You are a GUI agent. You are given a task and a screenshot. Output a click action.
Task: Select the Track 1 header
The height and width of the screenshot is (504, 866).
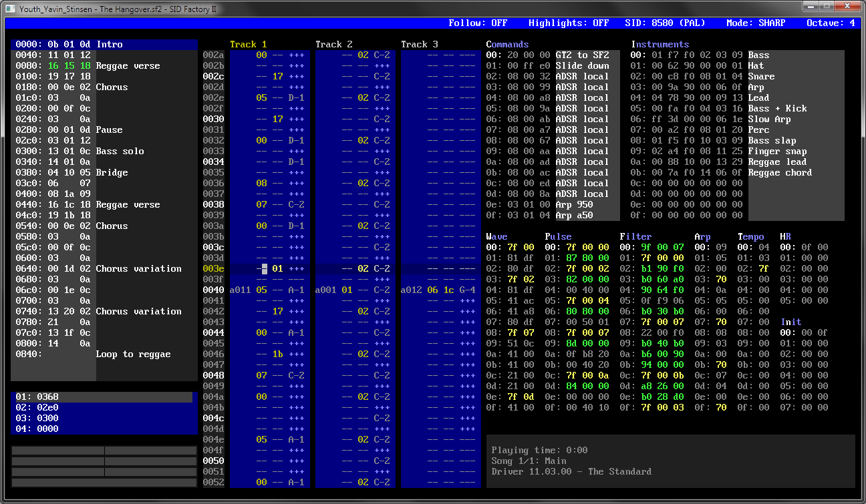(248, 44)
